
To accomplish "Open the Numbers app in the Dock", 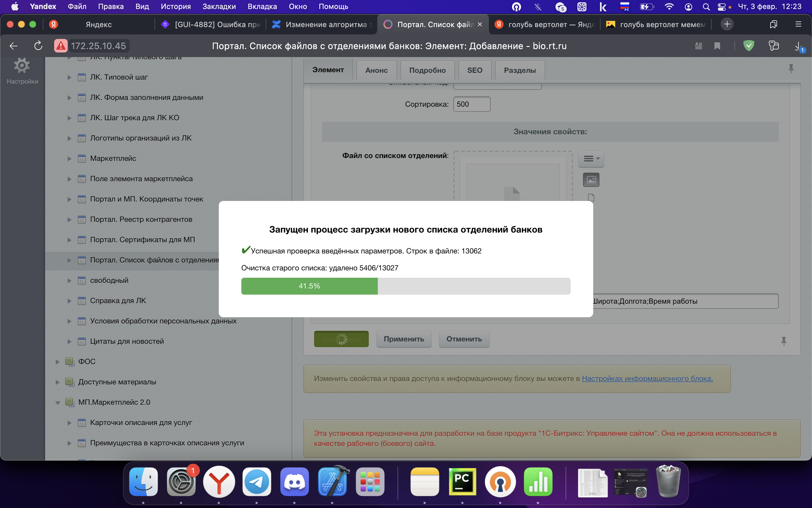I will click(x=538, y=482).
